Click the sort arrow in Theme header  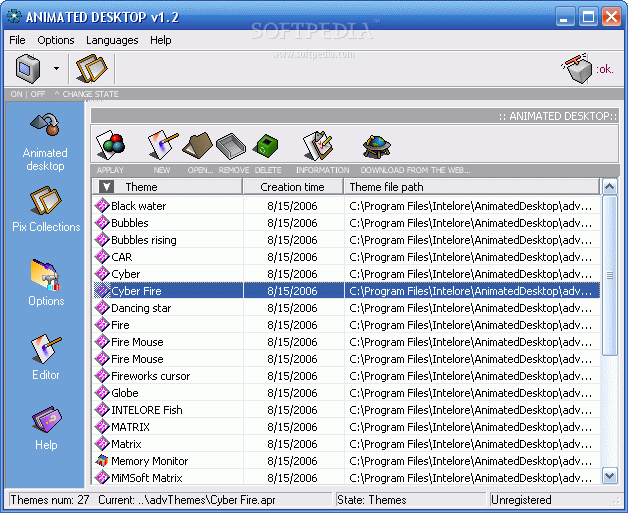point(106,187)
